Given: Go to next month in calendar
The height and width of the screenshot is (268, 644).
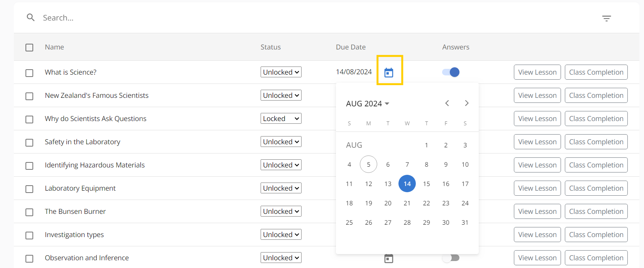Looking at the screenshot, I should (x=466, y=103).
